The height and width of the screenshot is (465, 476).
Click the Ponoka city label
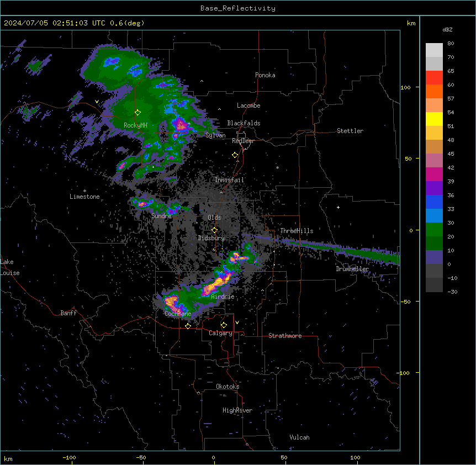[x=265, y=75]
